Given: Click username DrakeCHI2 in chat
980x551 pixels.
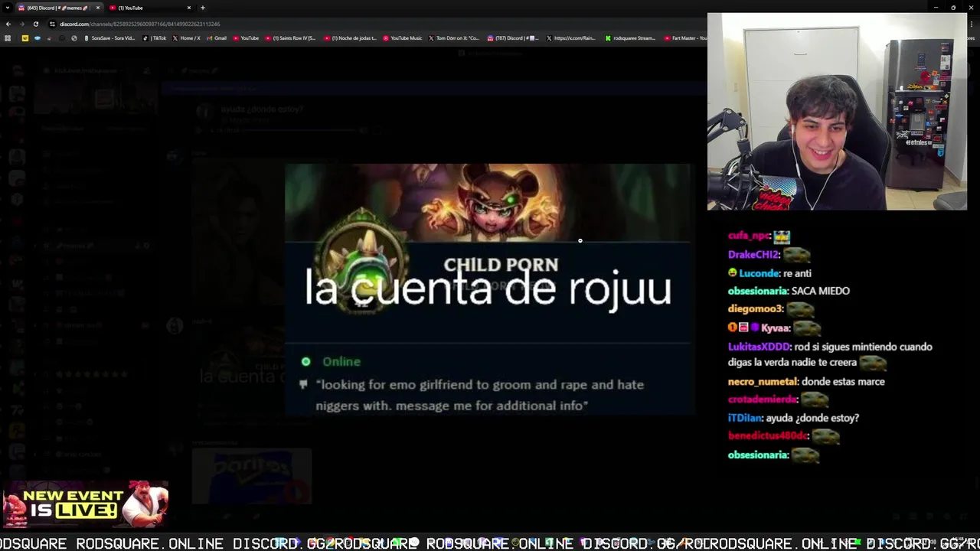Looking at the screenshot, I should pos(753,255).
